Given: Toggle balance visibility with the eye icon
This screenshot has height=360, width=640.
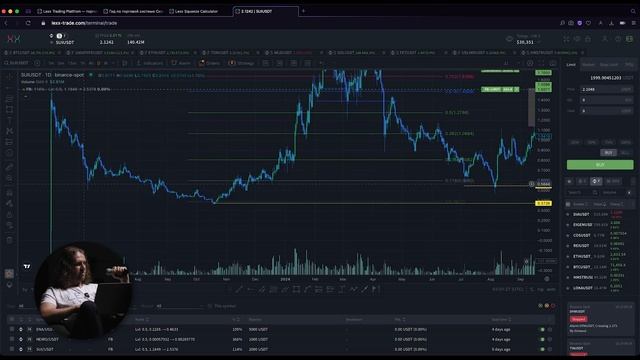Looking at the screenshot, I should 509,39.
